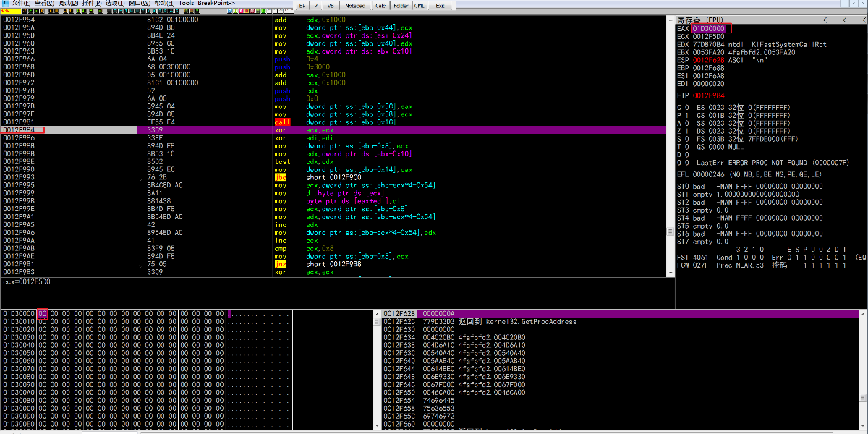The image size is (868, 434).
Task: Show Handles with H icon
Action: 137,11
